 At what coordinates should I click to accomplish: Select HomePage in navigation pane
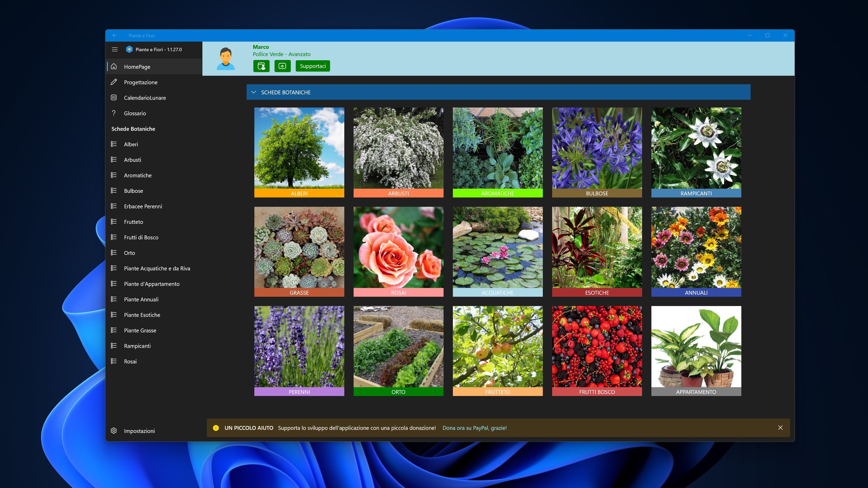137,67
